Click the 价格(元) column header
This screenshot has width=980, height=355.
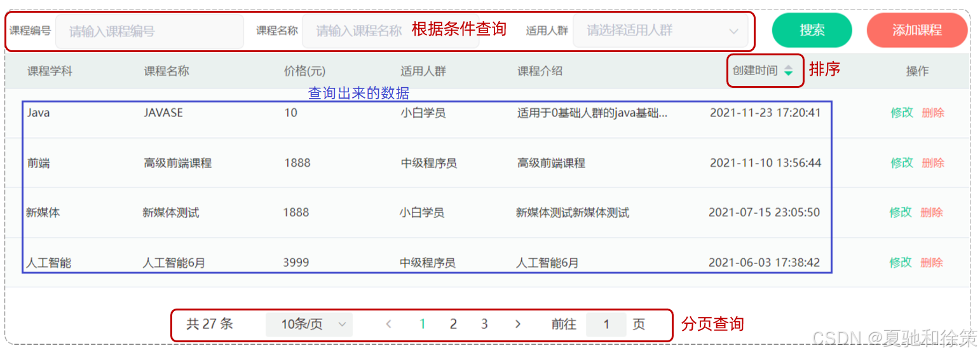point(305,71)
